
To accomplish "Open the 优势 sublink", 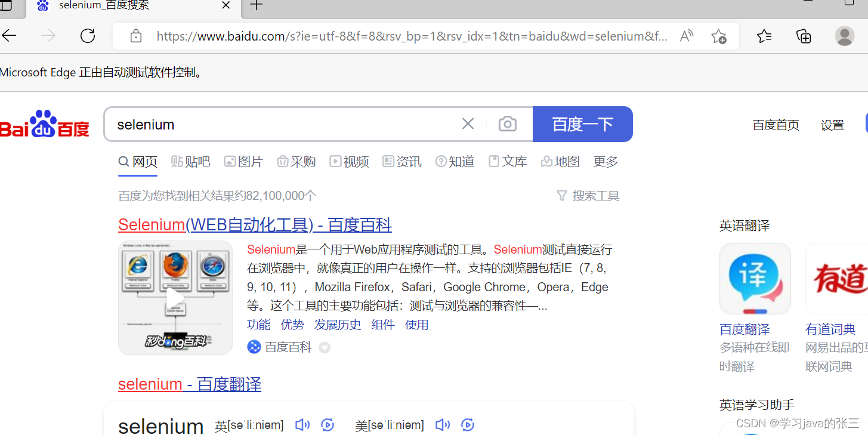I will (292, 325).
